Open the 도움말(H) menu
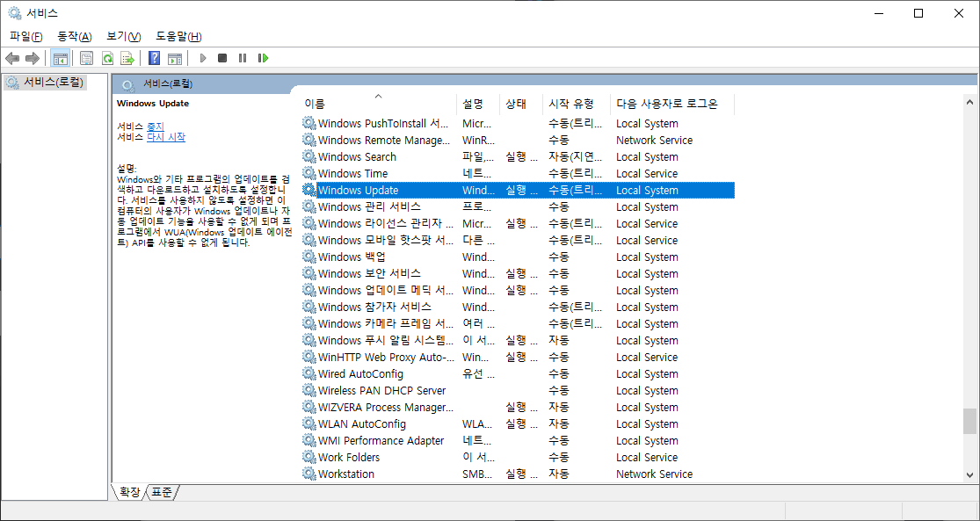Viewport: 980px width, 521px height. click(x=178, y=36)
